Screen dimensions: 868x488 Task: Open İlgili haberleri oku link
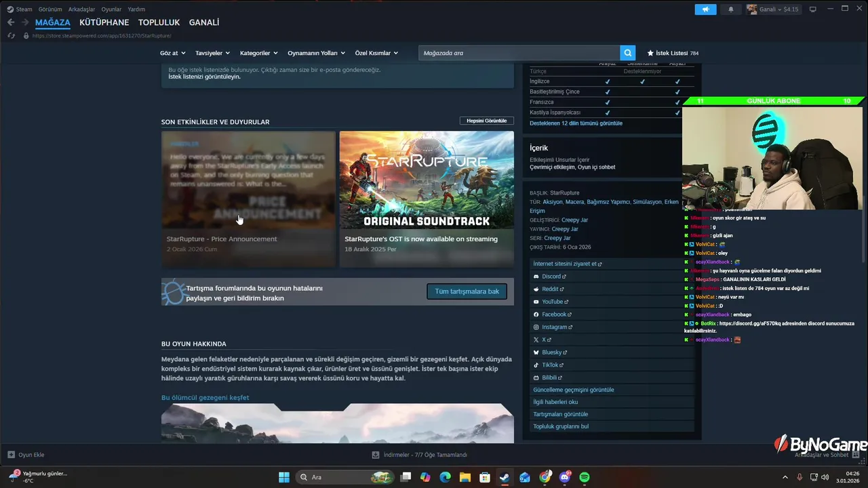555,402
